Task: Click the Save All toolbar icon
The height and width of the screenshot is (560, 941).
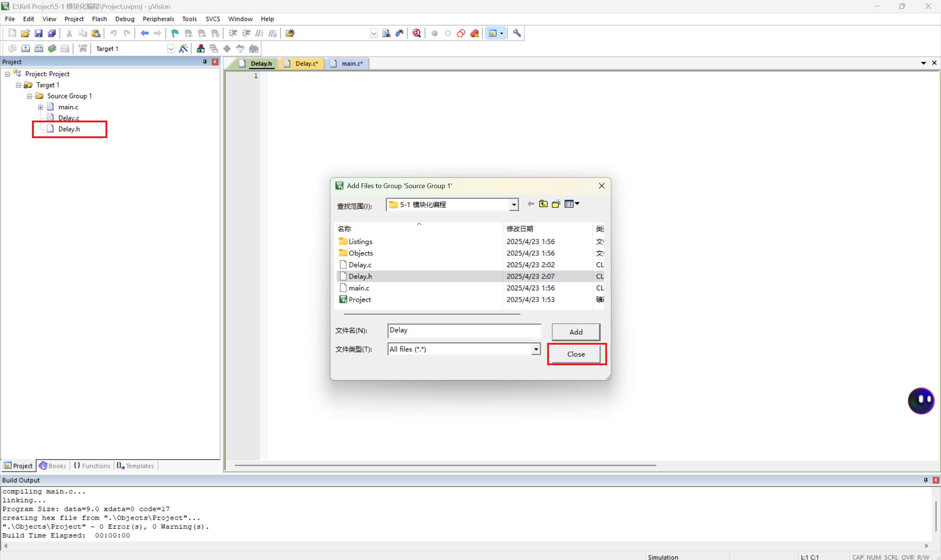Action: click(52, 33)
